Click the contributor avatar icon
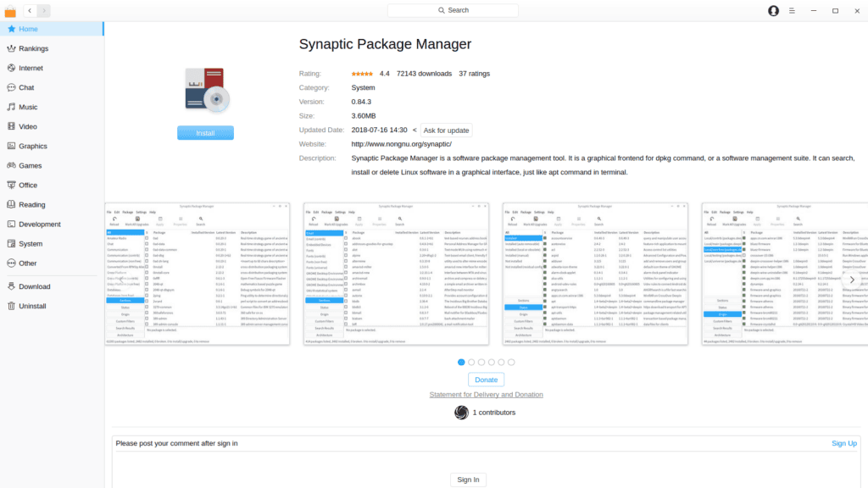The width and height of the screenshot is (868, 488). pos(462,413)
